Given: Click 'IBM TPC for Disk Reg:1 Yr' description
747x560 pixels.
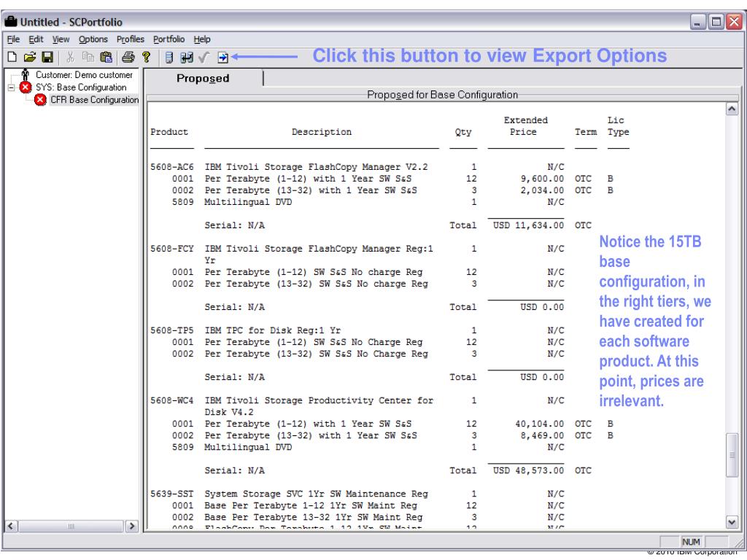Looking at the screenshot, I should pyautogui.click(x=273, y=330).
